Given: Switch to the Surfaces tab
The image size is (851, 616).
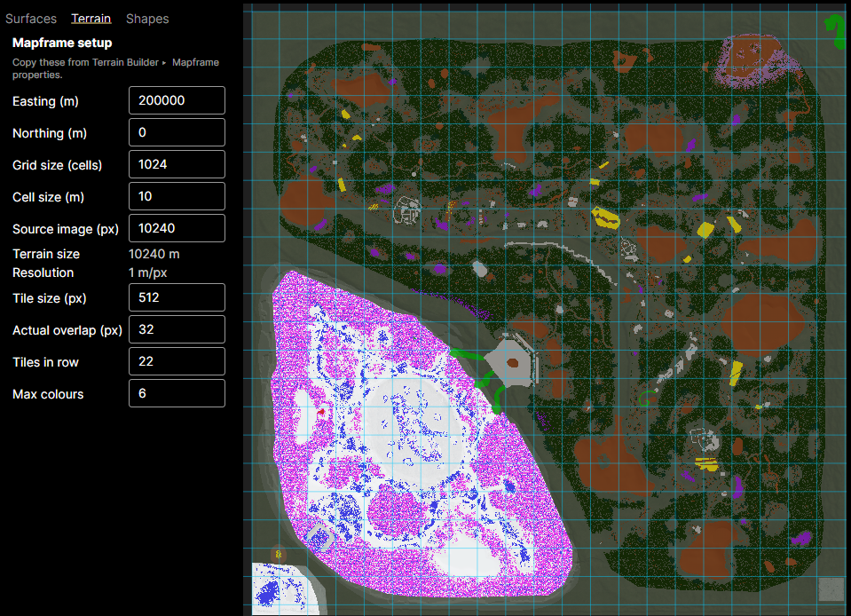Looking at the screenshot, I should 31,19.
